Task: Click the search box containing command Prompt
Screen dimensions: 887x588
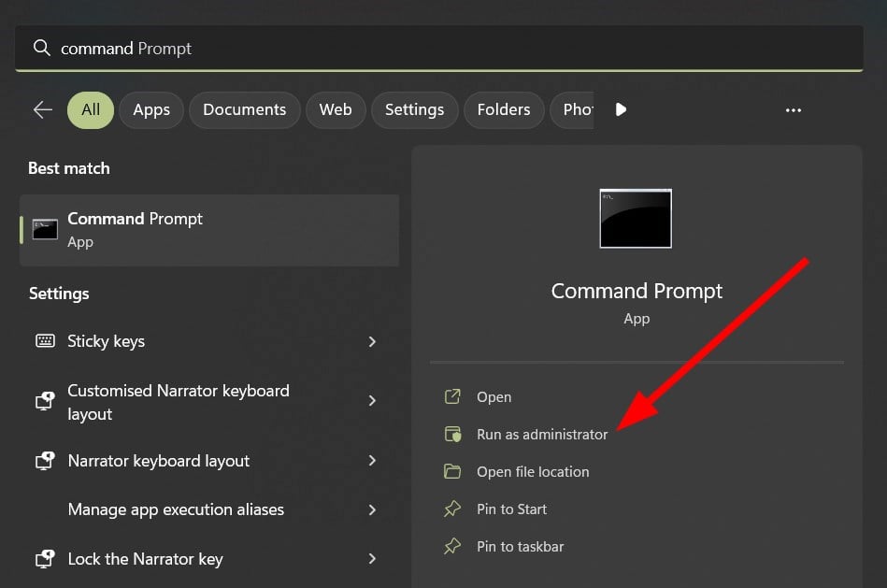Action: tap(439, 49)
